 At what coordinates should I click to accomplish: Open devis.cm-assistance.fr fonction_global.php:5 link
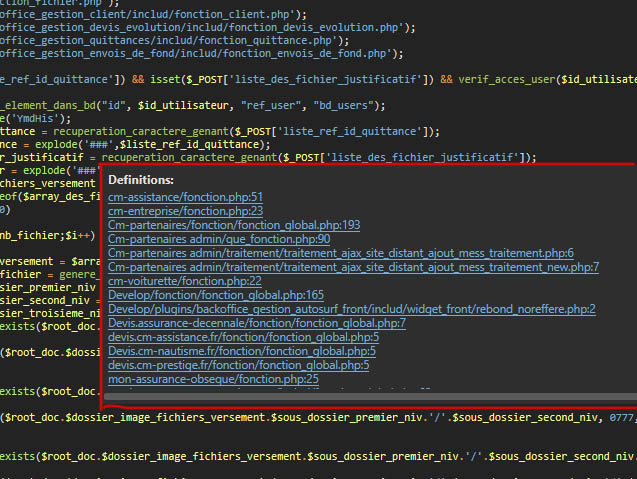click(x=243, y=337)
